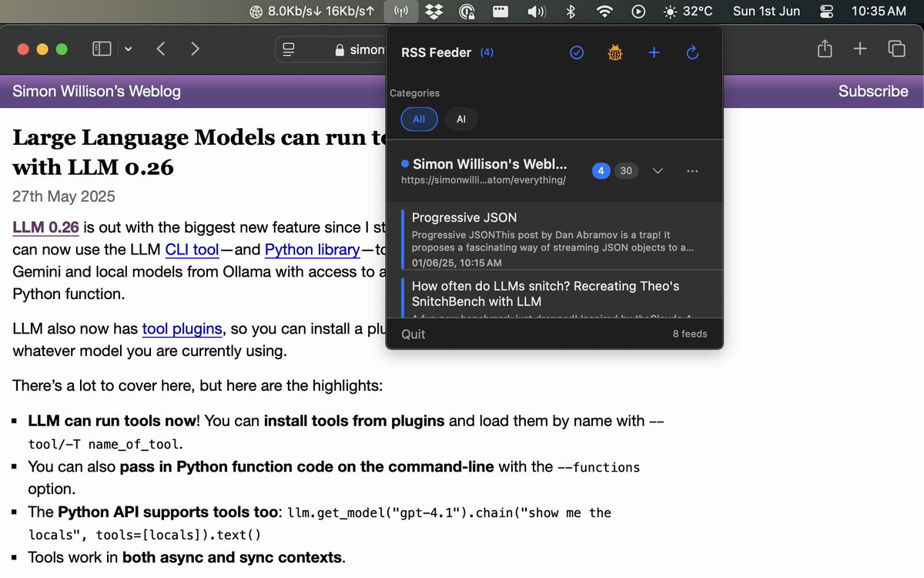Open Dropbox menu bar icon
The height and width of the screenshot is (578, 924).
pos(434,12)
